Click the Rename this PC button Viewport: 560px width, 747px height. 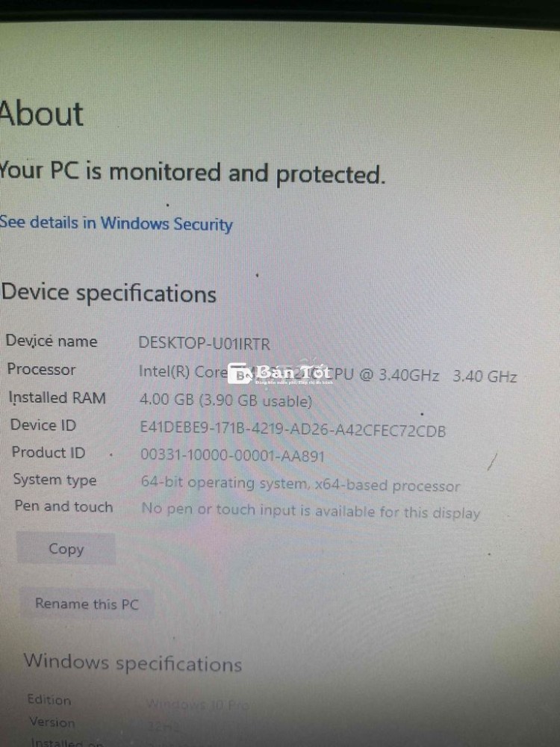coord(87,604)
